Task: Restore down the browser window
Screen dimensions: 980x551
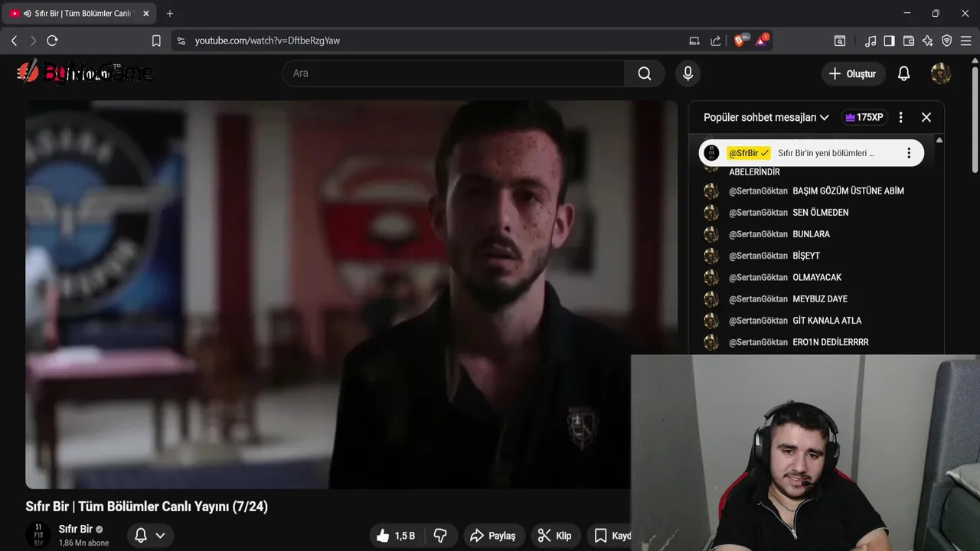Action: point(936,13)
